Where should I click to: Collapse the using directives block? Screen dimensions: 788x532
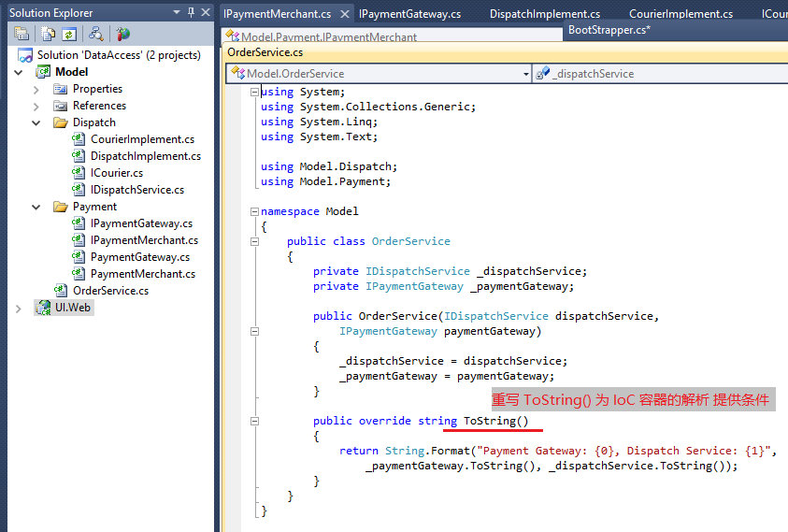[255, 92]
